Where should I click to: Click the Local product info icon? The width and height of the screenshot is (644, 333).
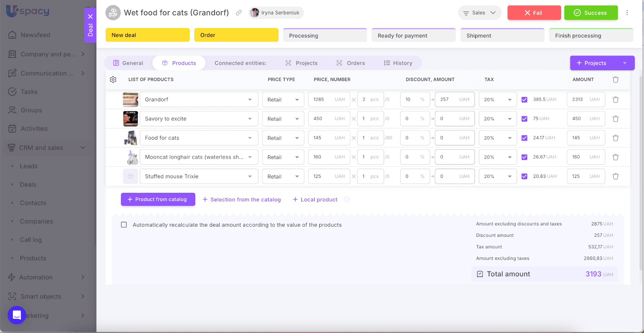[x=347, y=199]
